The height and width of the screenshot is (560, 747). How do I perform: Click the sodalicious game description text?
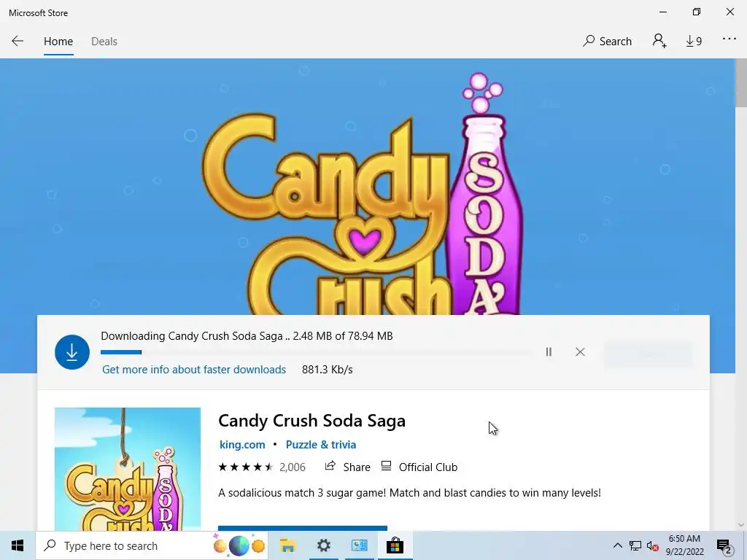(410, 493)
